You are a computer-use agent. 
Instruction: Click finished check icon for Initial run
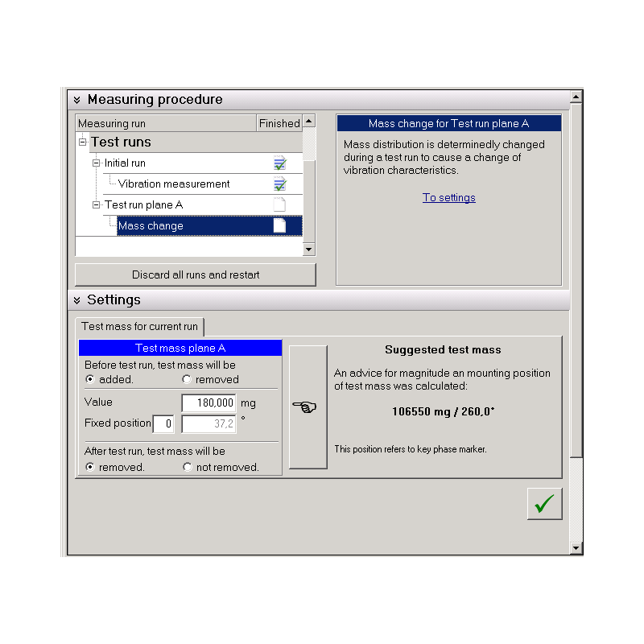(279, 163)
